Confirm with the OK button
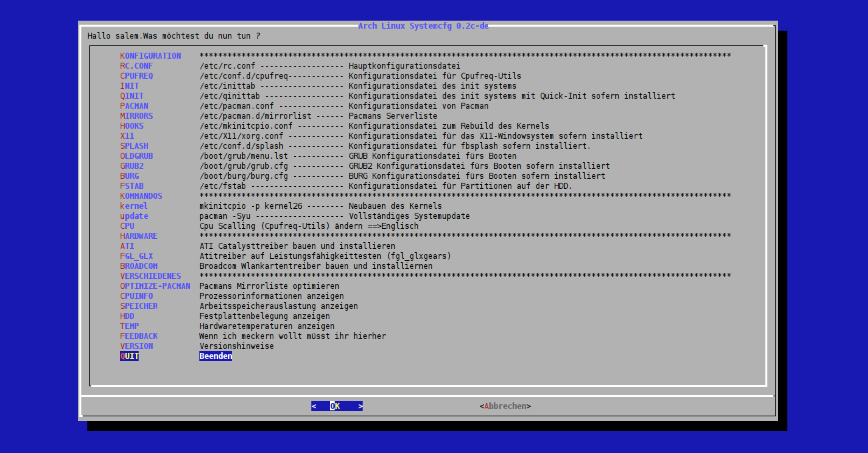The image size is (868, 453). [337, 406]
